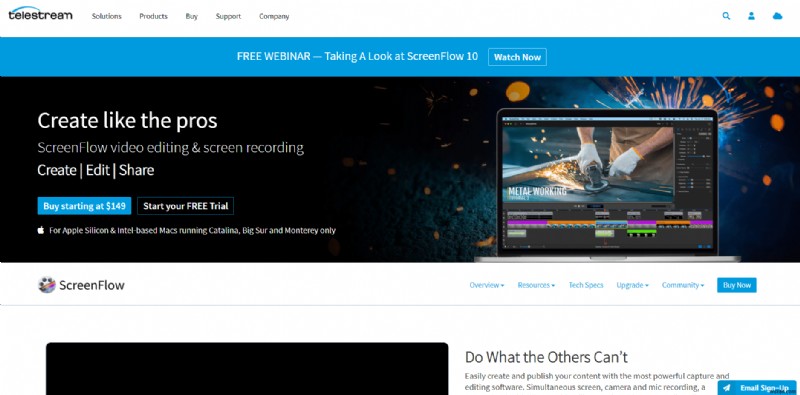Image resolution: width=800 pixels, height=395 pixels.
Task: Click the ScreenFlow product name text
Action: click(92, 285)
